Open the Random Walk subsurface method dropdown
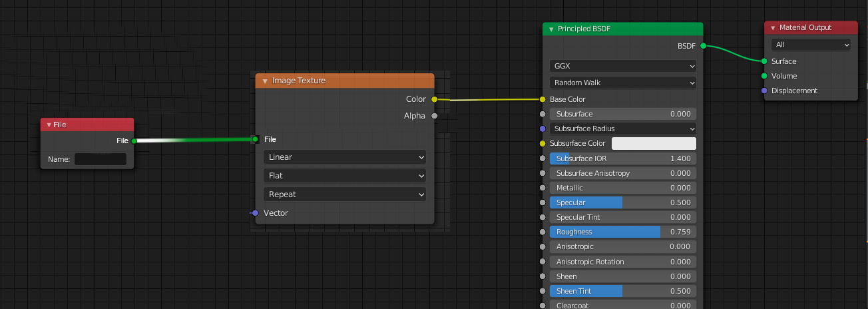868x309 pixels. [x=623, y=83]
